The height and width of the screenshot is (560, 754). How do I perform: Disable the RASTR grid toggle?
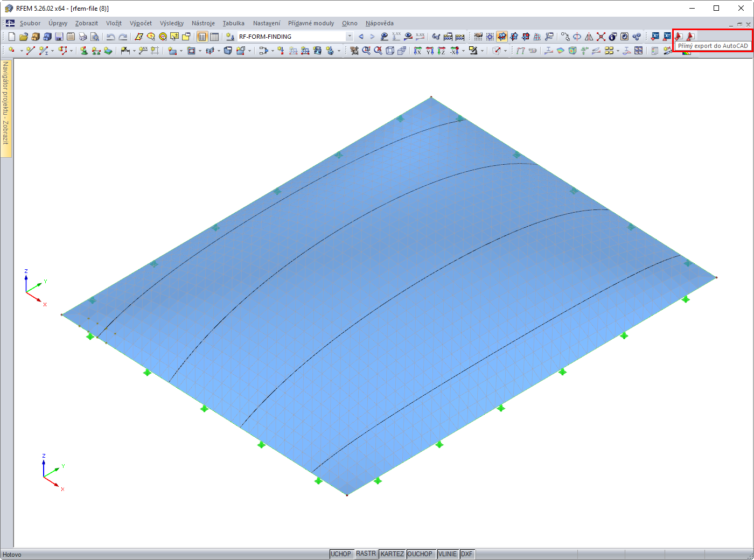pos(366,554)
